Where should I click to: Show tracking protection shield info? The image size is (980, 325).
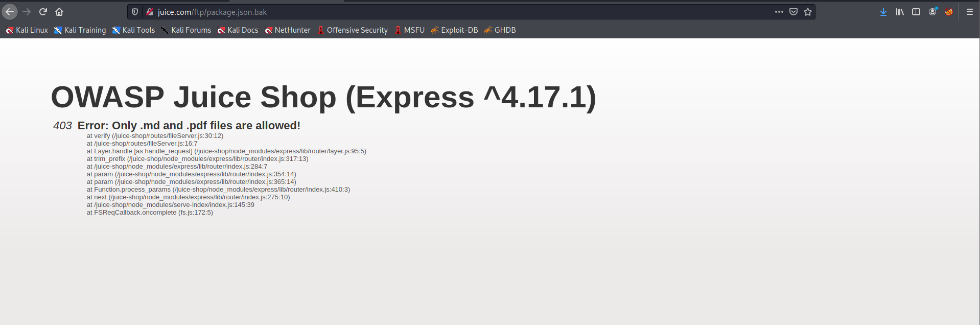point(135,12)
